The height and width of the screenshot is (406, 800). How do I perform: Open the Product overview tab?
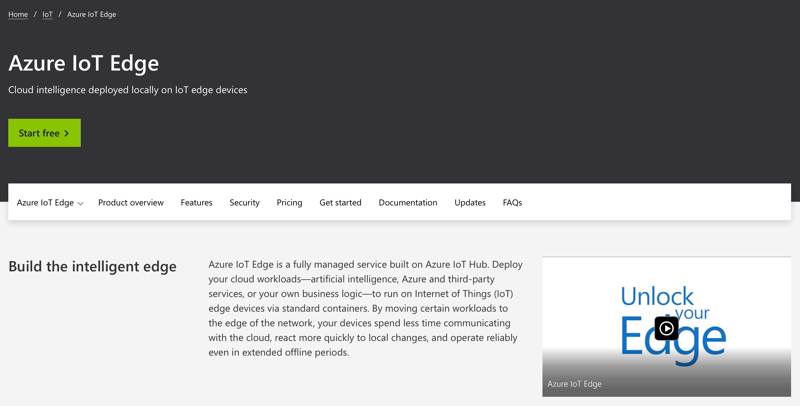click(x=131, y=202)
